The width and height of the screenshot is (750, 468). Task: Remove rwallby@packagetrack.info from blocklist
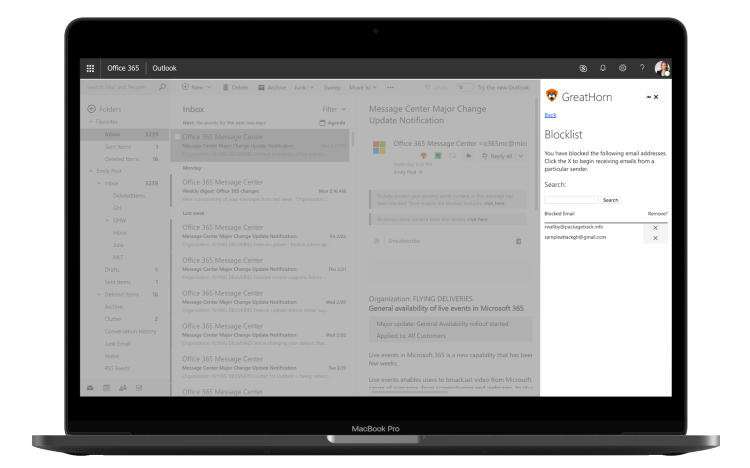click(x=655, y=228)
